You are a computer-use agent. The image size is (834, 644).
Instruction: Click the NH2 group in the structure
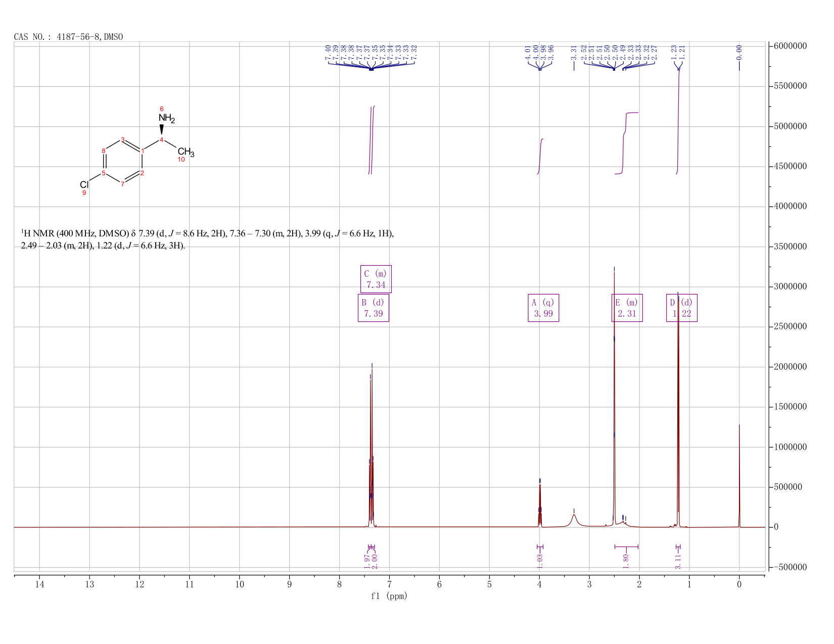pos(167,119)
